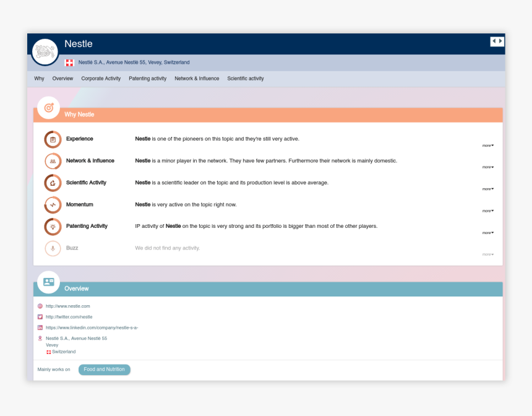Open the Patenting activity tab
The height and width of the screenshot is (416, 532).
coord(147,79)
